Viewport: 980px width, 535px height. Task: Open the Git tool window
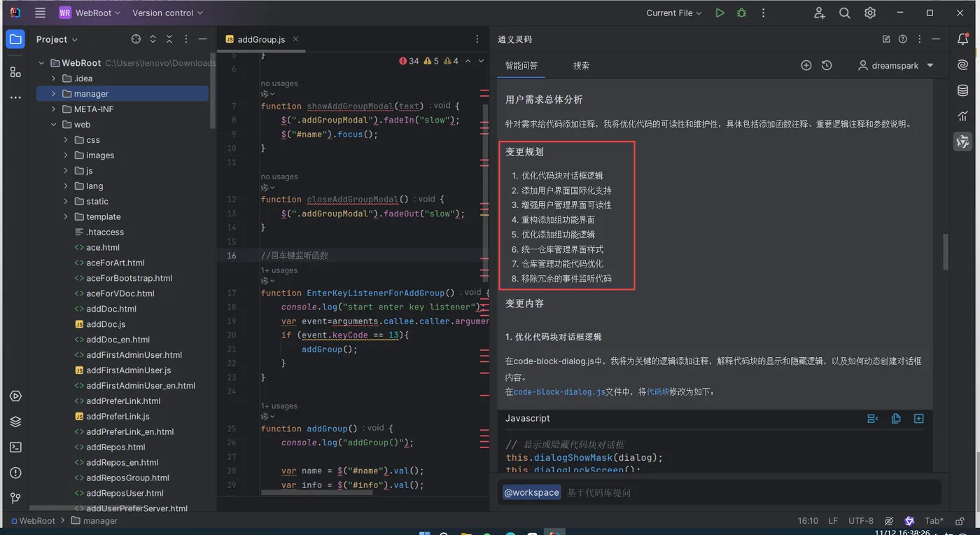[15, 498]
